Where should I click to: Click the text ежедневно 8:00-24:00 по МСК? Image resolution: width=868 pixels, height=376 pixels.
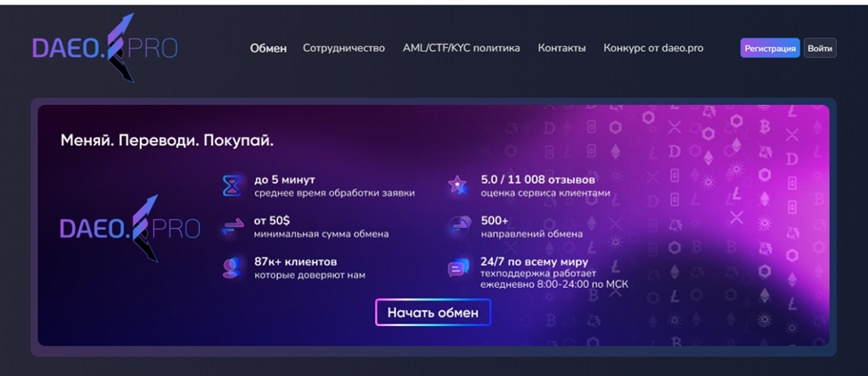coord(554,284)
